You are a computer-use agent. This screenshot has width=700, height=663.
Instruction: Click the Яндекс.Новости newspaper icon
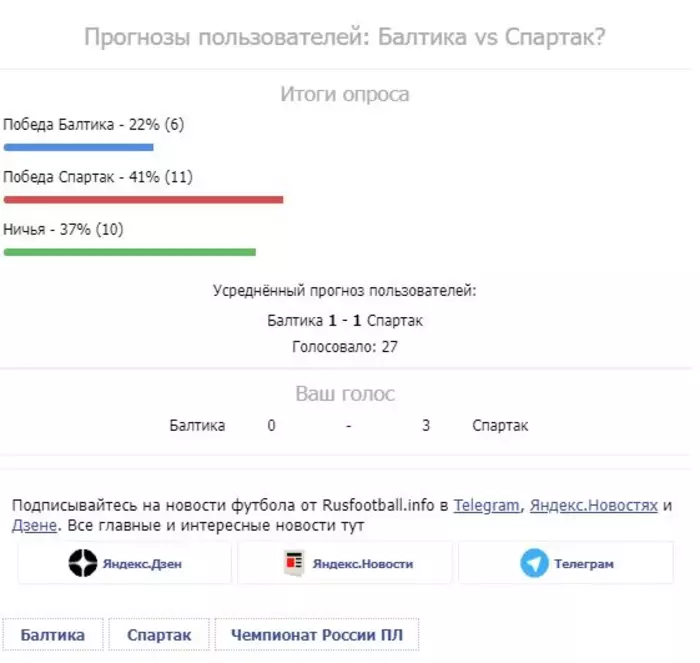pos(294,564)
